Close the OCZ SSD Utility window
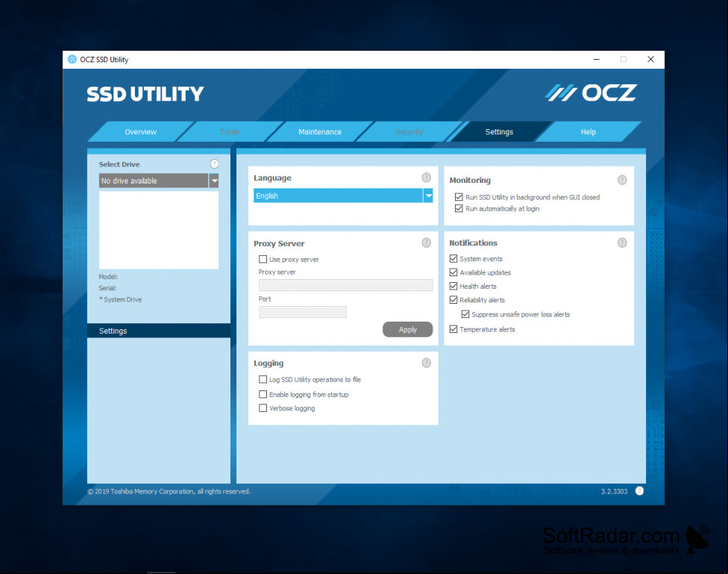The width and height of the screenshot is (728, 574). [650, 60]
